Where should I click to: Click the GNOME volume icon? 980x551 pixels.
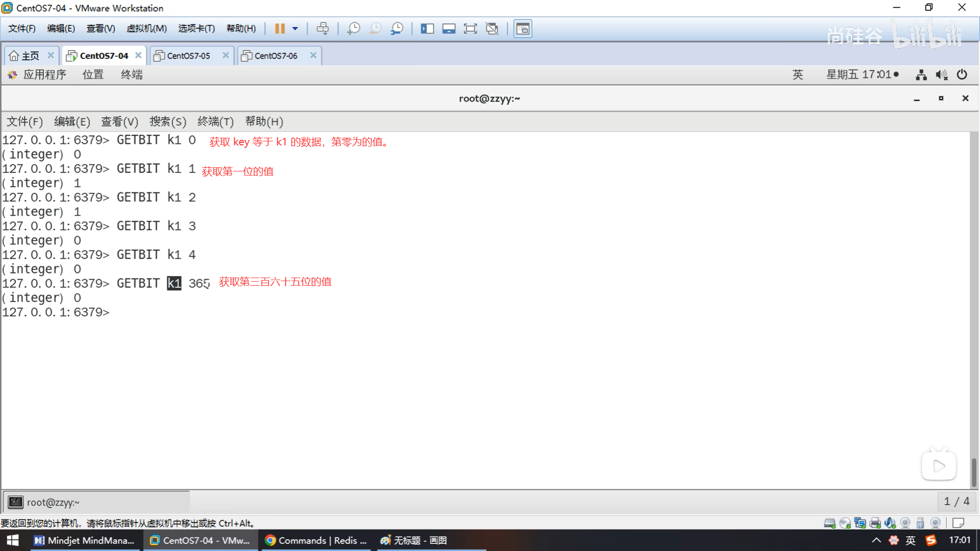coord(941,75)
